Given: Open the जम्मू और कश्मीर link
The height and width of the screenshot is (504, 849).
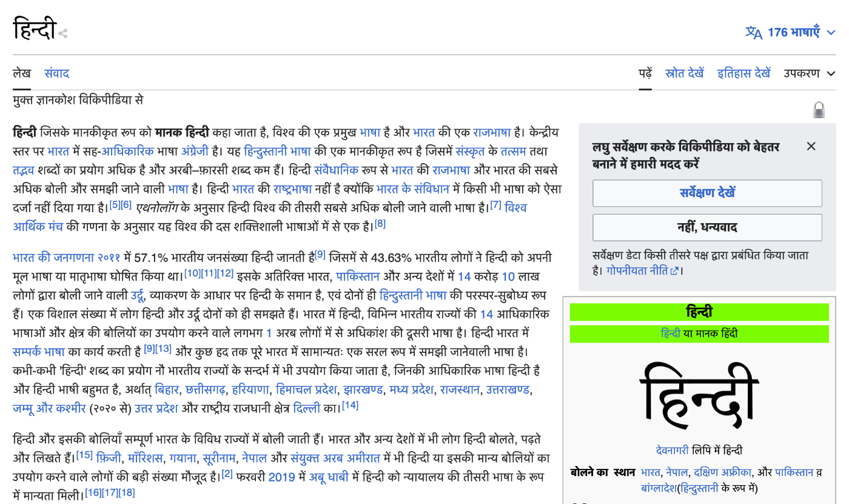Looking at the screenshot, I should coord(50,408).
